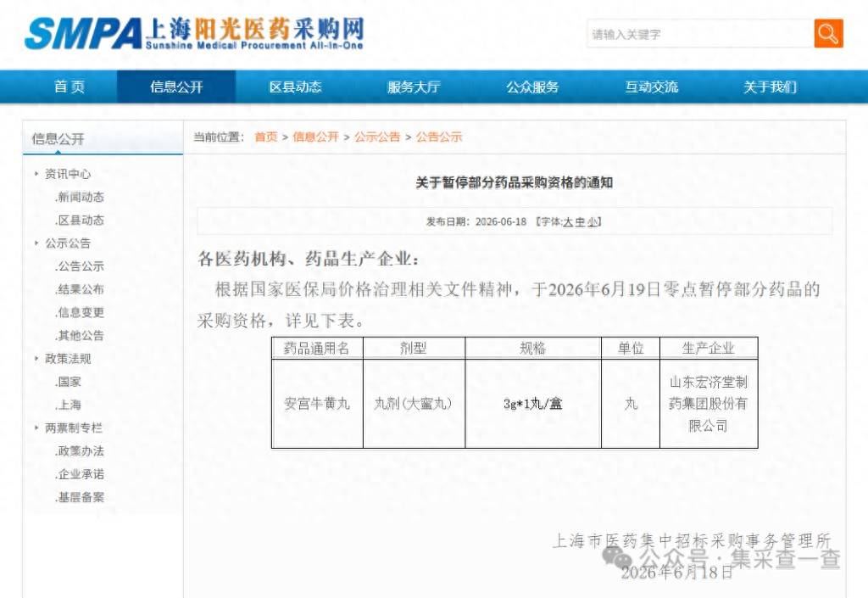Open sidebar 公告公示 item
This screenshot has height=598, width=868.
tap(80, 266)
